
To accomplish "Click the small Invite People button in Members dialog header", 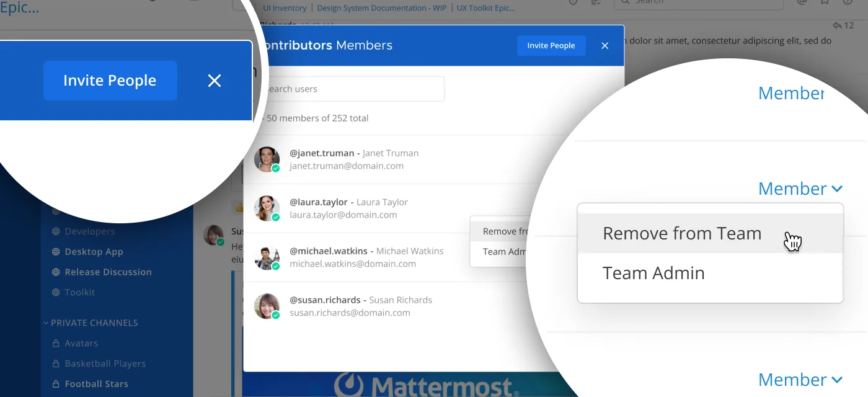I will (x=551, y=45).
